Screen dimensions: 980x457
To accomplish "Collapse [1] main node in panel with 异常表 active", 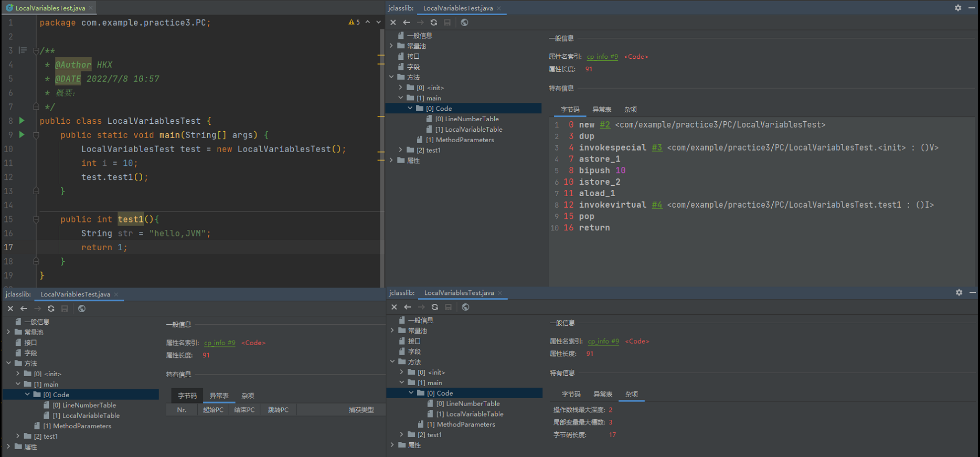I will pos(18,384).
